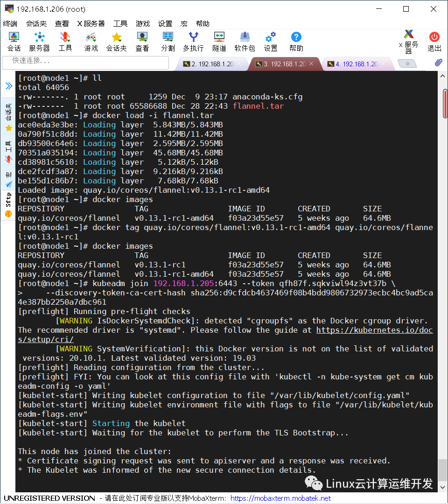Click the terminal scrollbar up arrow
Image resolution: width=448 pixels, height=504 pixels.
[x=442, y=76]
